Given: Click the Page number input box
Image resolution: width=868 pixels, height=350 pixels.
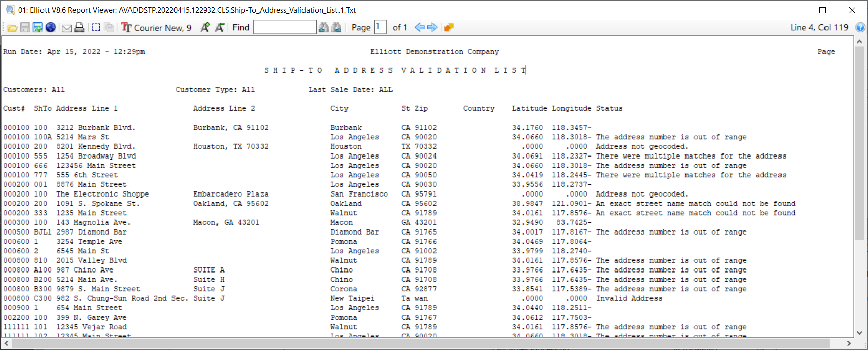Looking at the screenshot, I should point(380,27).
